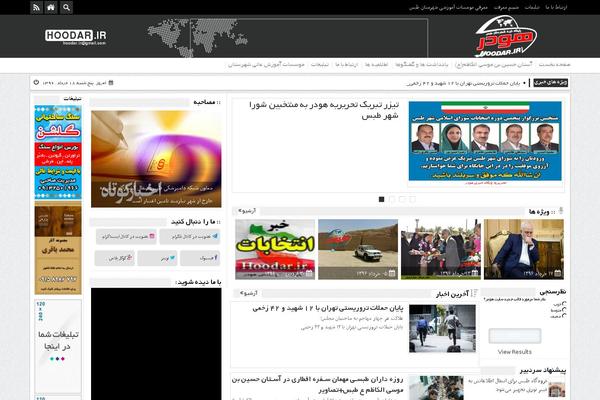Click ارتباط با ما in top black bar
Image resolution: width=600 pixels, height=400 pixels.
pos(556,7)
